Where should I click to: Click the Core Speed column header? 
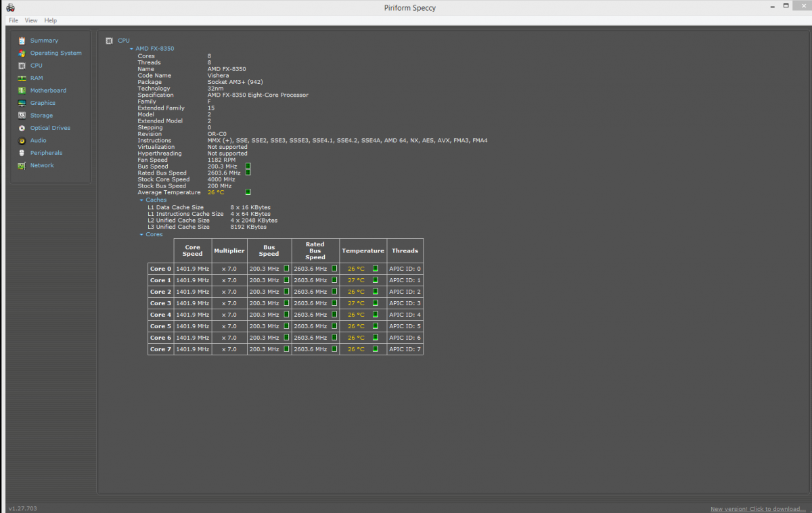click(x=193, y=250)
